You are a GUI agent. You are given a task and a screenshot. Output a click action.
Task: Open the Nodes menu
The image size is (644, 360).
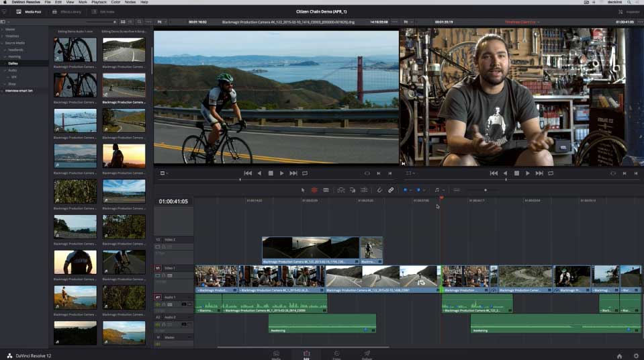pos(130,2)
